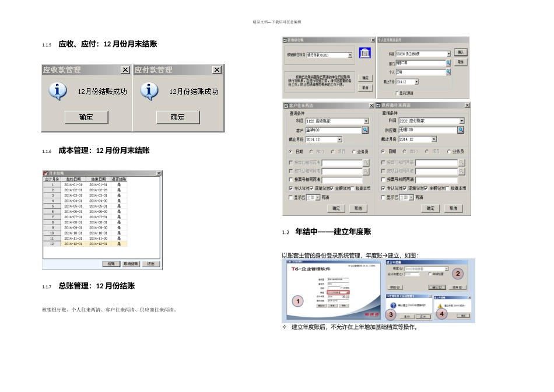The width and height of the screenshot is (554, 392).
Task: Click the 客户往来两清 window title icon
Action: coord(286,106)
